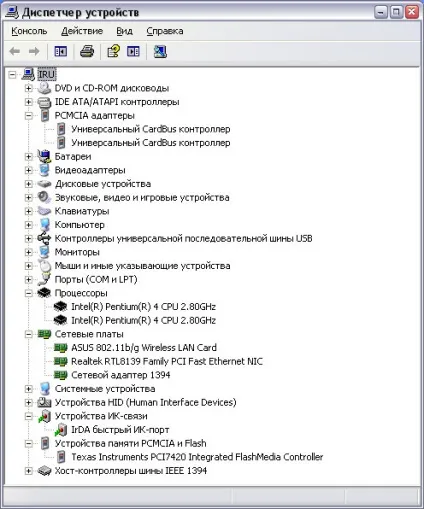Image resolution: width=424 pixels, height=509 pixels.
Task: Click the Print toolbar icon
Action: (87, 51)
